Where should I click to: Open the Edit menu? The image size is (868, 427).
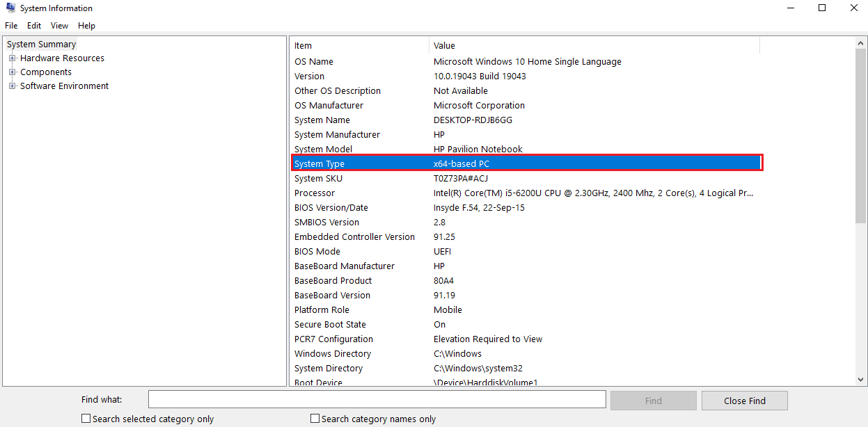point(34,26)
